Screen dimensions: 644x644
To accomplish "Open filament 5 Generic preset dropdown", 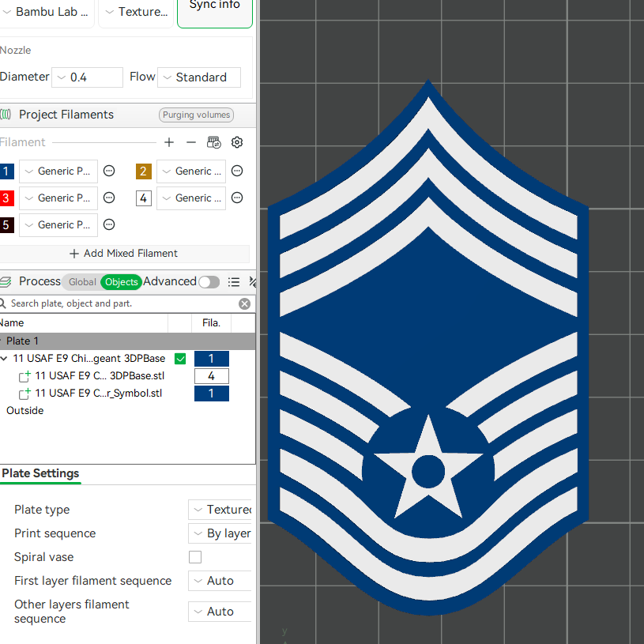I will 58,225.
